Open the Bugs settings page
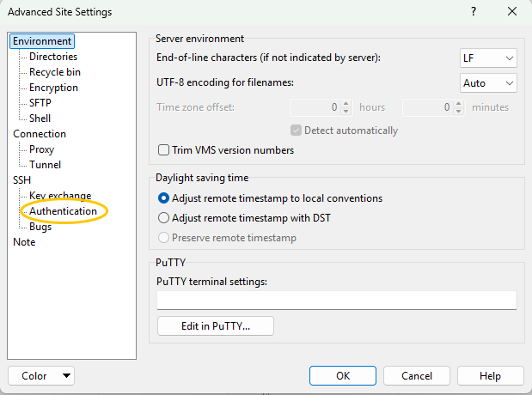The image size is (532, 395). [40, 227]
